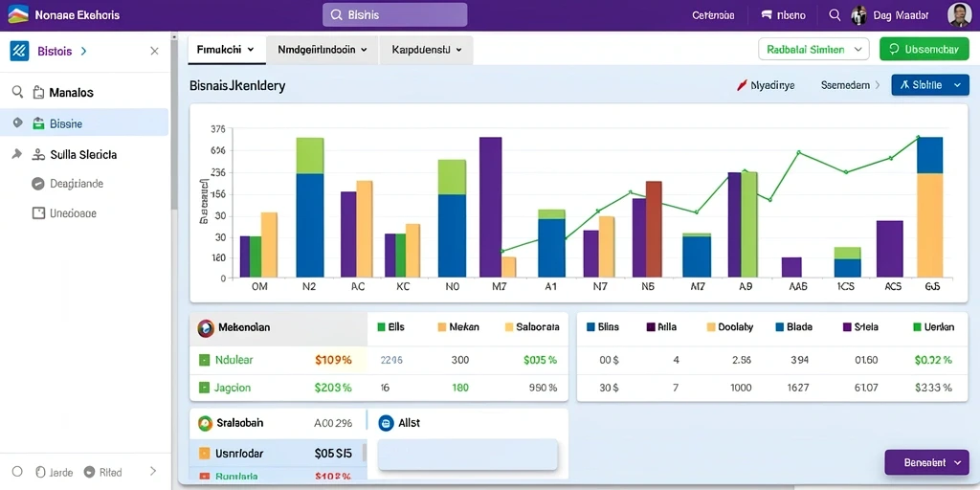The image size is (980, 490).
Task: Open the Deagriande compass icon item
Action: click(x=38, y=184)
